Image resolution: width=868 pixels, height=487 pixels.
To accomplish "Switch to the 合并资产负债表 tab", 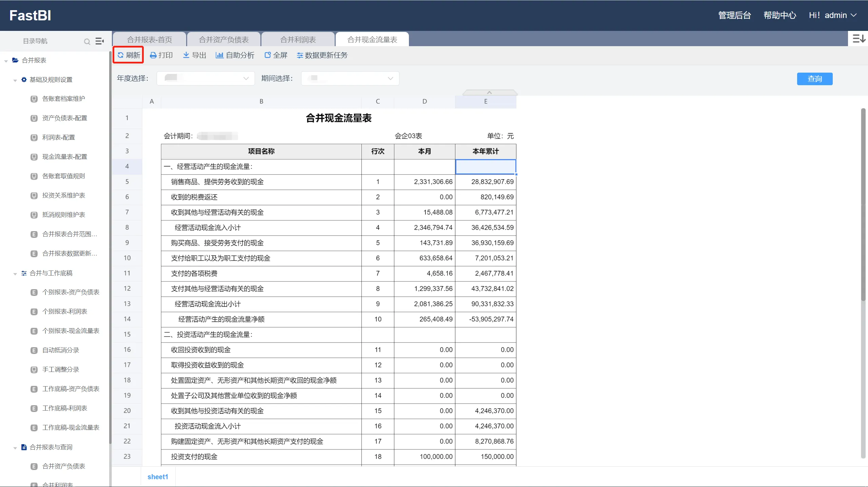I will click(x=224, y=40).
